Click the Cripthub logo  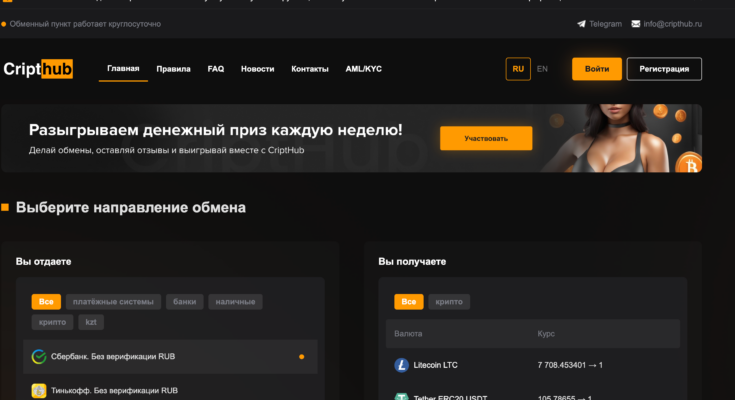pos(38,69)
